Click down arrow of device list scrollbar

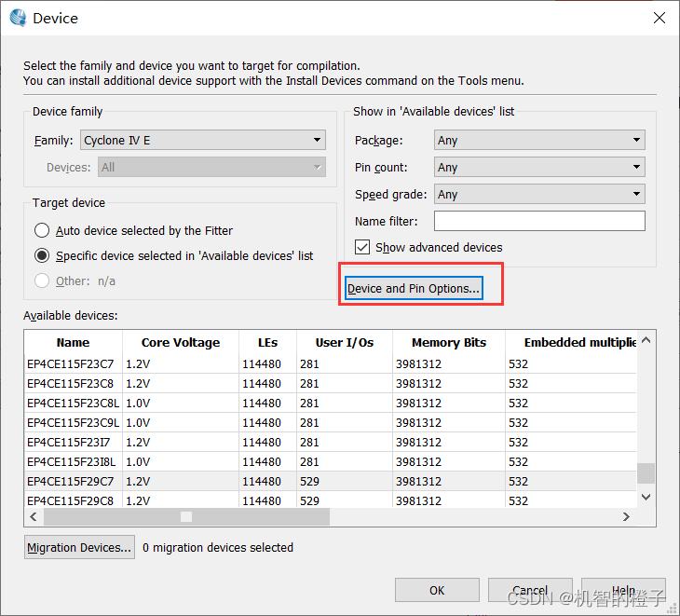[646, 497]
